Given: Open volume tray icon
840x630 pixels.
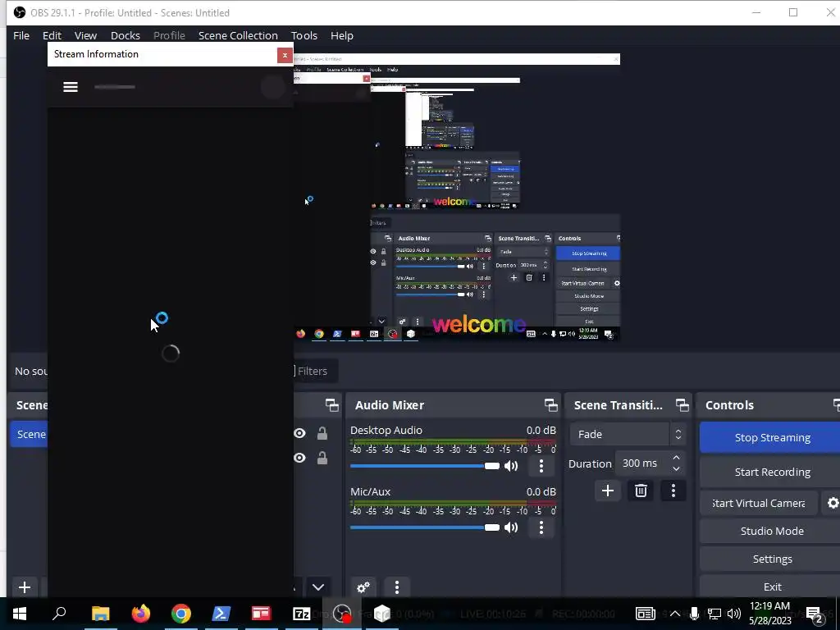Looking at the screenshot, I should click(x=734, y=614).
